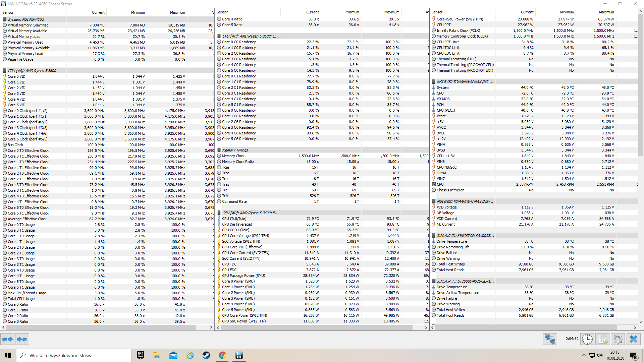Select the 'VDD Current' row

coord(535,219)
